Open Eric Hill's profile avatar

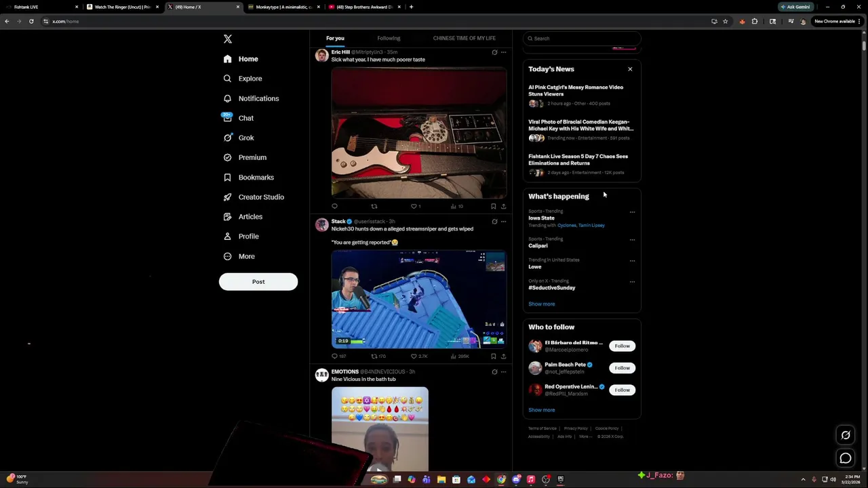point(322,56)
